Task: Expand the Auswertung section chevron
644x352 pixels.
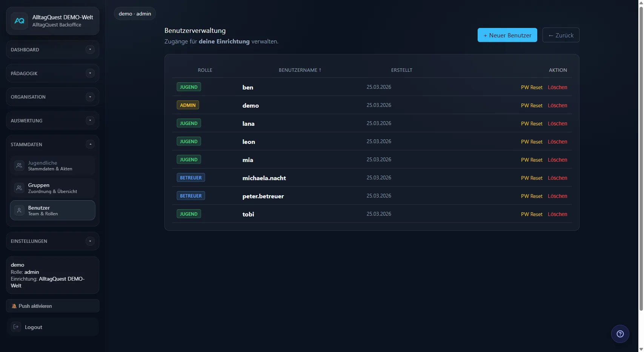Action: (x=90, y=120)
